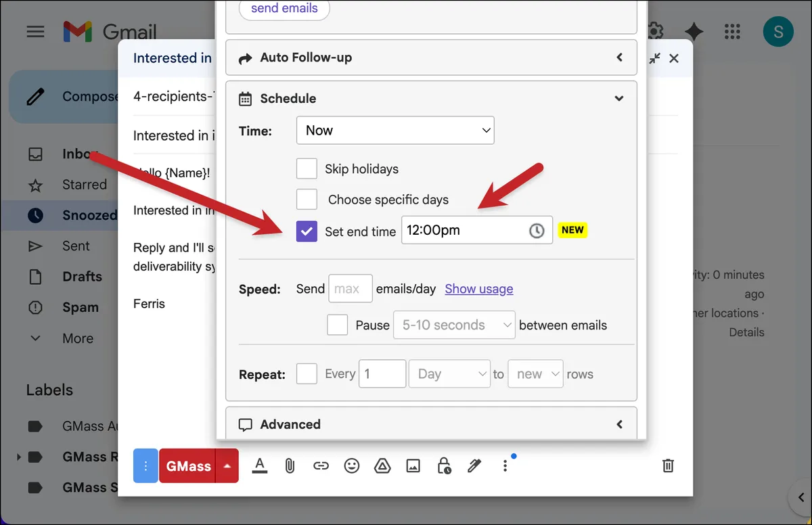The height and width of the screenshot is (525, 812).
Task: Click the Show usage link
Action: click(479, 289)
